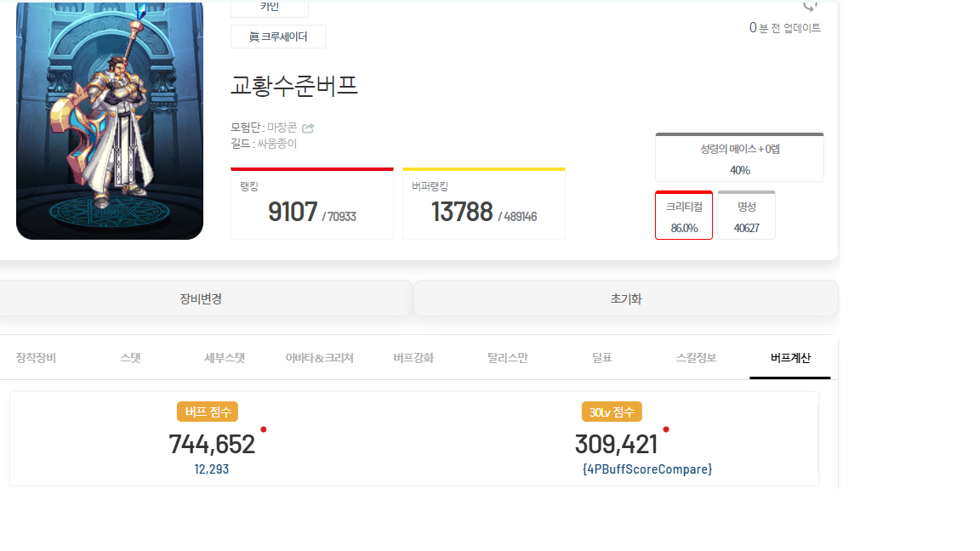Viewport: 980px width, 551px height.
Task: Click the 카인 server tag
Action: click(x=270, y=8)
